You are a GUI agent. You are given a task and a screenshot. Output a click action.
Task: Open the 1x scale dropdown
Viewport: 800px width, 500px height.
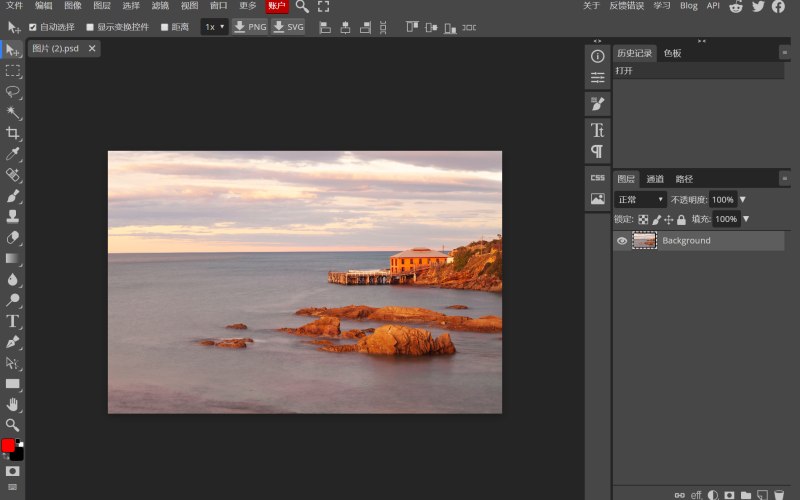click(214, 27)
